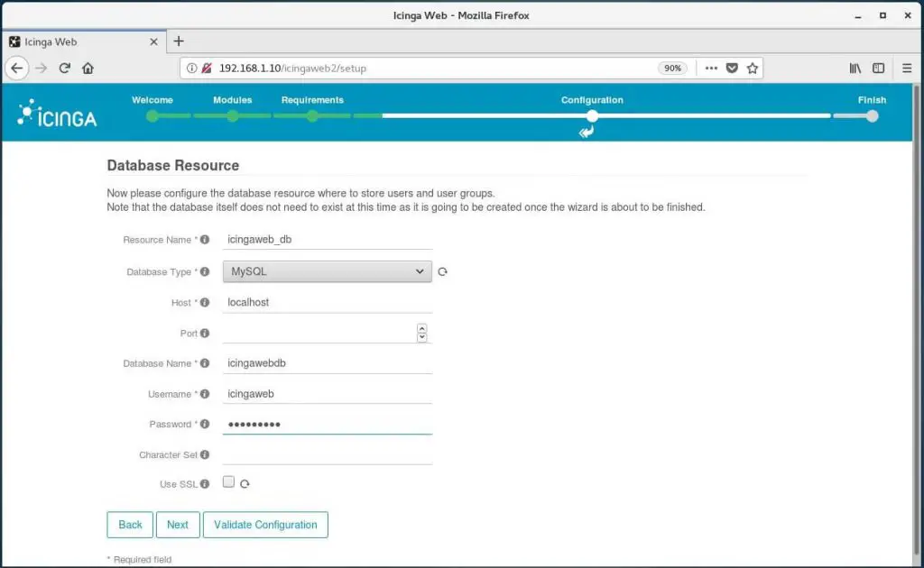Enable the Use SSL checkbox

(228, 482)
